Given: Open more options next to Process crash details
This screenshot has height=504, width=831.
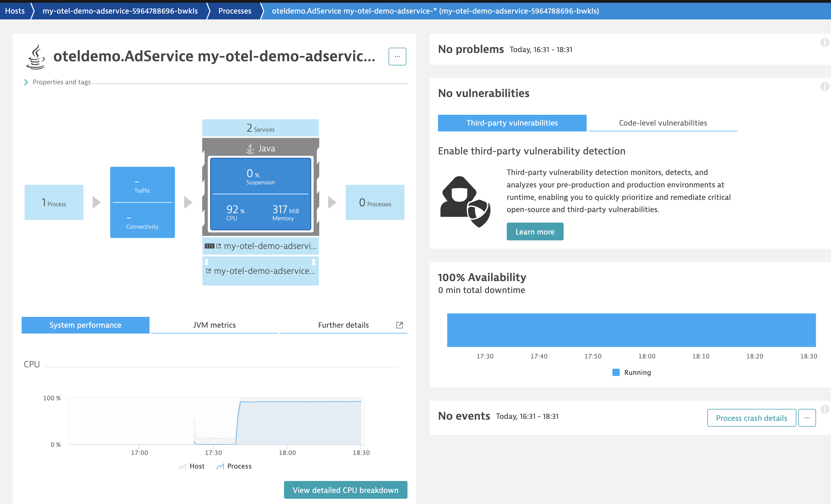Looking at the screenshot, I should [807, 418].
